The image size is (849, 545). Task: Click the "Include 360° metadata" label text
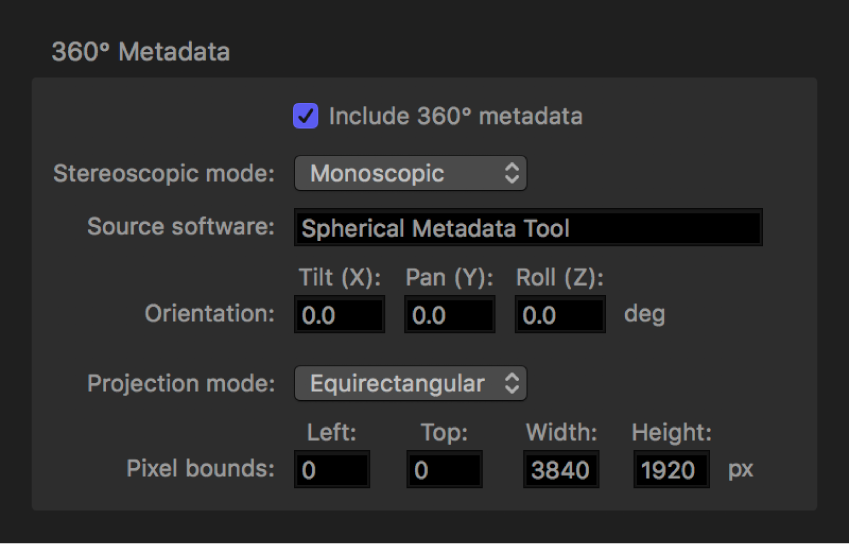click(x=456, y=117)
